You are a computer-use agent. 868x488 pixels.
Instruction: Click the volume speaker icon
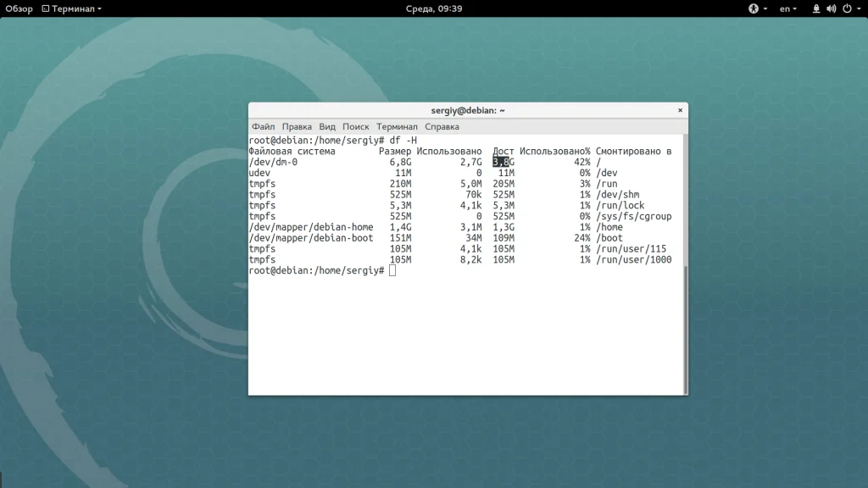[831, 8]
